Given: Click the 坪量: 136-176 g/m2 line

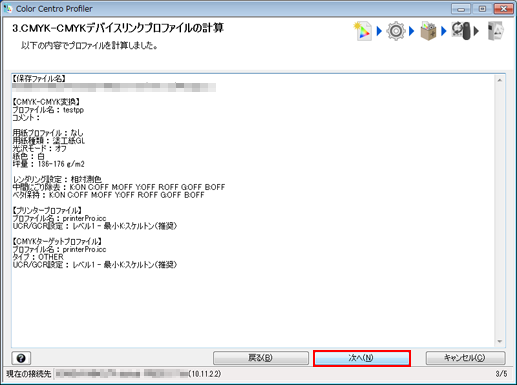Looking at the screenshot, I should coord(49,164).
